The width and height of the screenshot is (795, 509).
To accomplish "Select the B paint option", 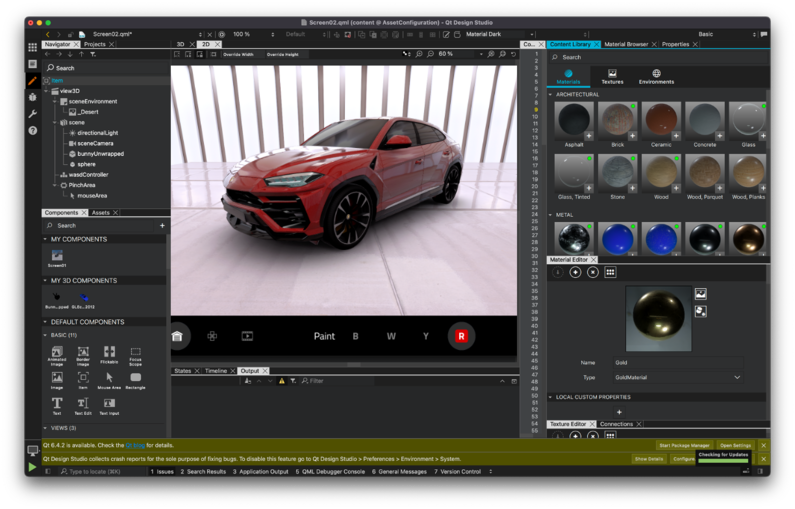I will (355, 336).
